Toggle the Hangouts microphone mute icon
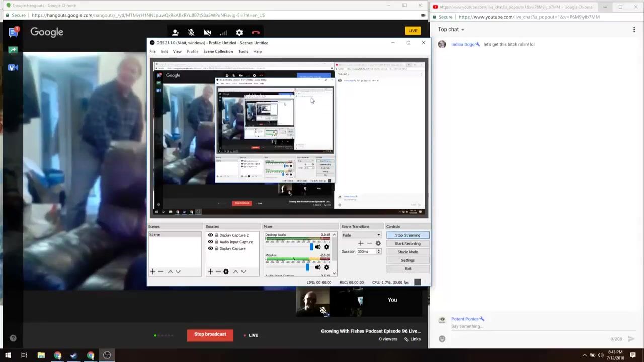The image size is (644, 362). (191, 33)
